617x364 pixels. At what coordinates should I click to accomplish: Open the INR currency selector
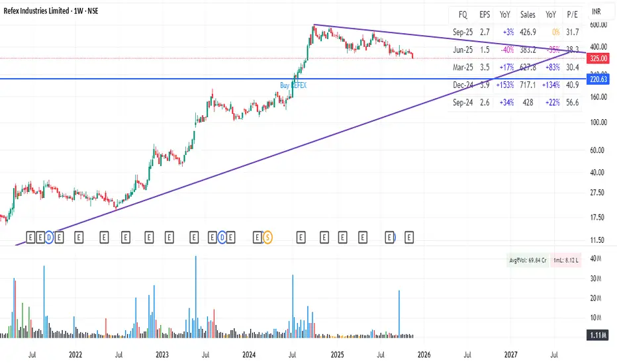point(596,12)
